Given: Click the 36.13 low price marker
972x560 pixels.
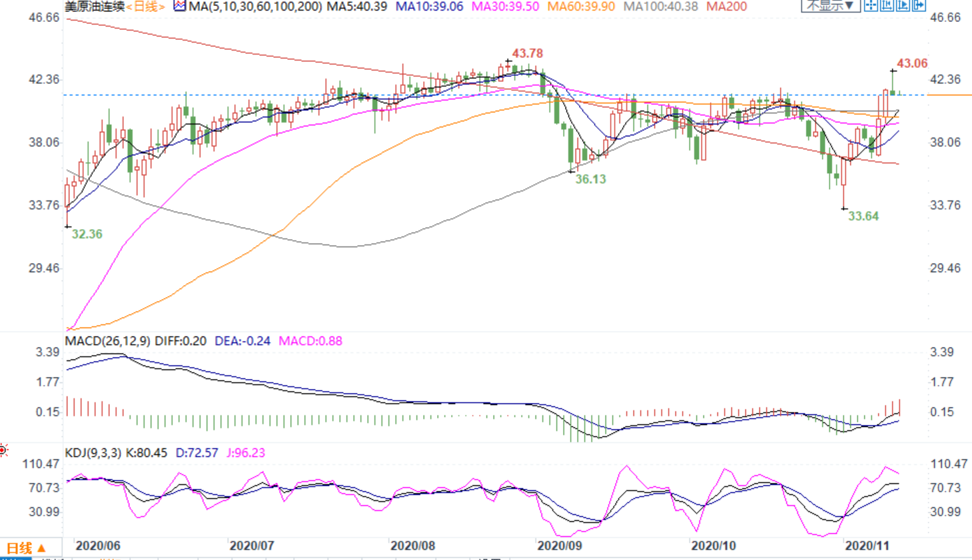Looking at the screenshot, I should tap(591, 179).
